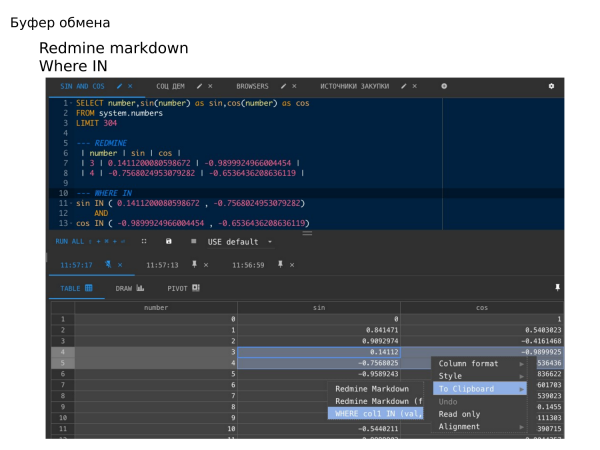
Task: Click pin icon at right of TABLE bar
Action: coord(557,288)
